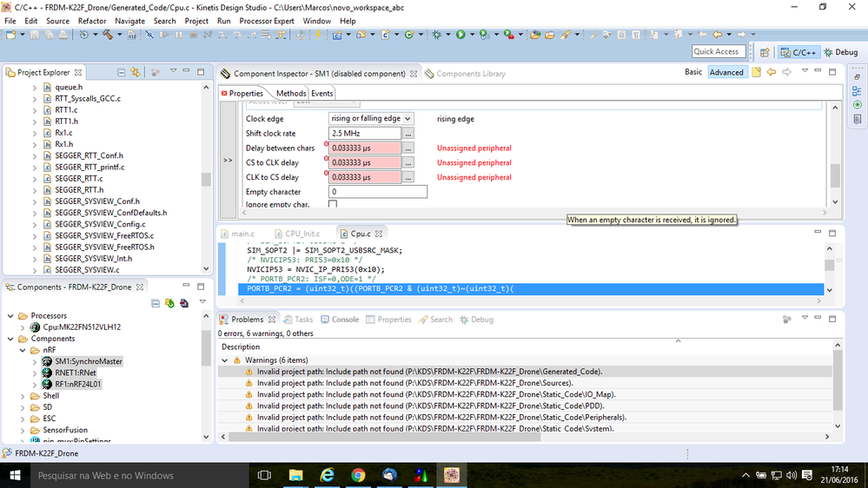Collapse the nRF folder
The height and width of the screenshot is (488, 868).
[x=23, y=350]
